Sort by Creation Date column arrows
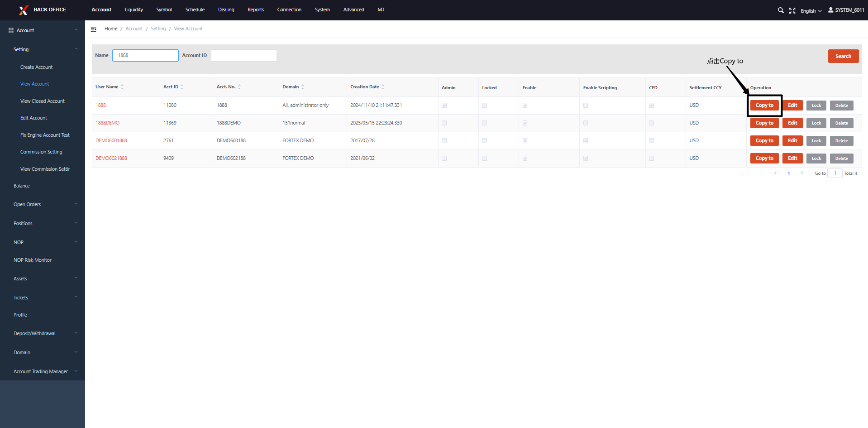The image size is (868, 428). coord(383,87)
